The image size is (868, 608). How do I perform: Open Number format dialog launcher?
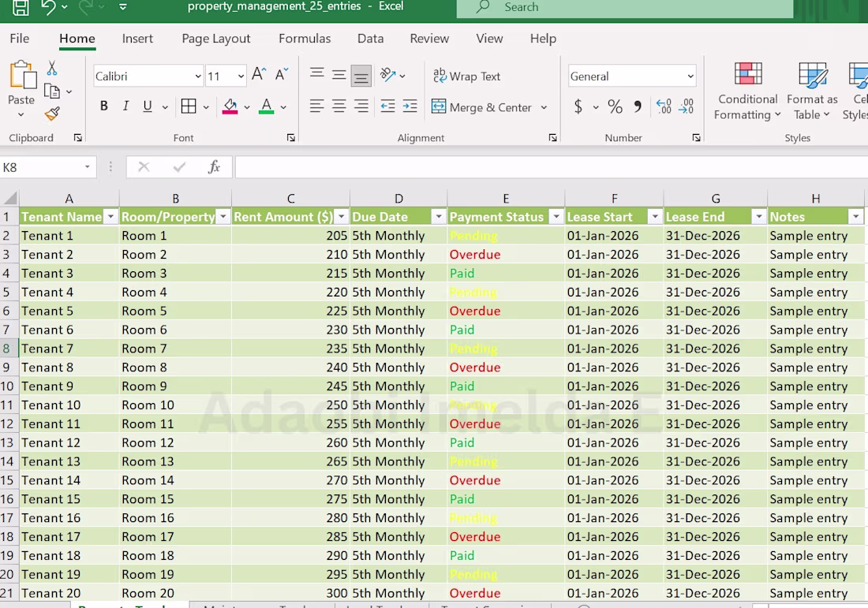[x=696, y=138]
